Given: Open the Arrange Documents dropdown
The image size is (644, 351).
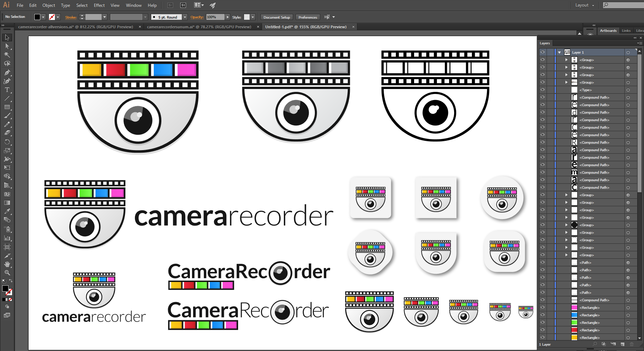Looking at the screenshot, I should (199, 5).
